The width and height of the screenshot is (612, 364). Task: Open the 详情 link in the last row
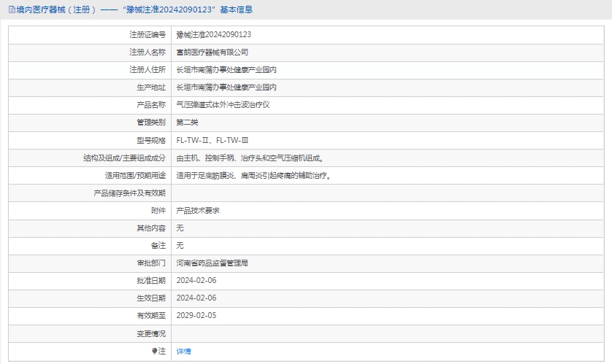(x=183, y=351)
